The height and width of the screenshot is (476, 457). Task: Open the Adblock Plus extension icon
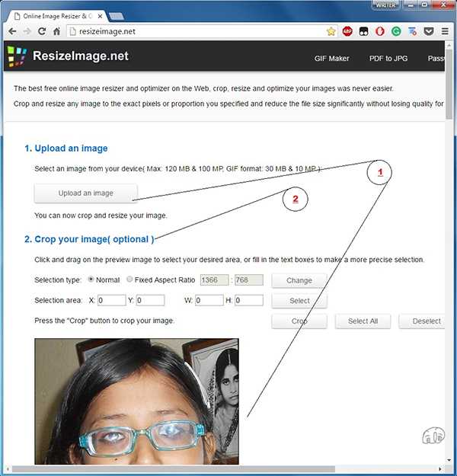[x=347, y=31]
